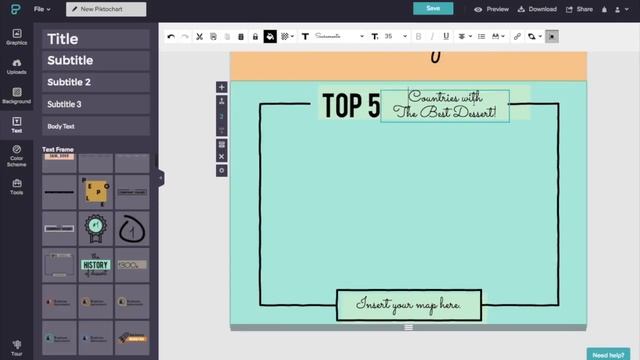Move block down with arrow icon
This screenshot has width=640, height=360.
click(x=222, y=130)
